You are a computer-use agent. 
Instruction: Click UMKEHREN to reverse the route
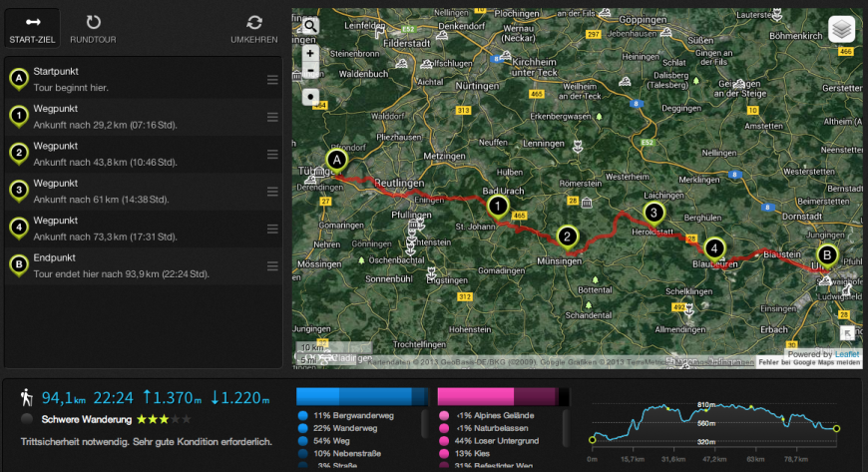[x=254, y=28]
